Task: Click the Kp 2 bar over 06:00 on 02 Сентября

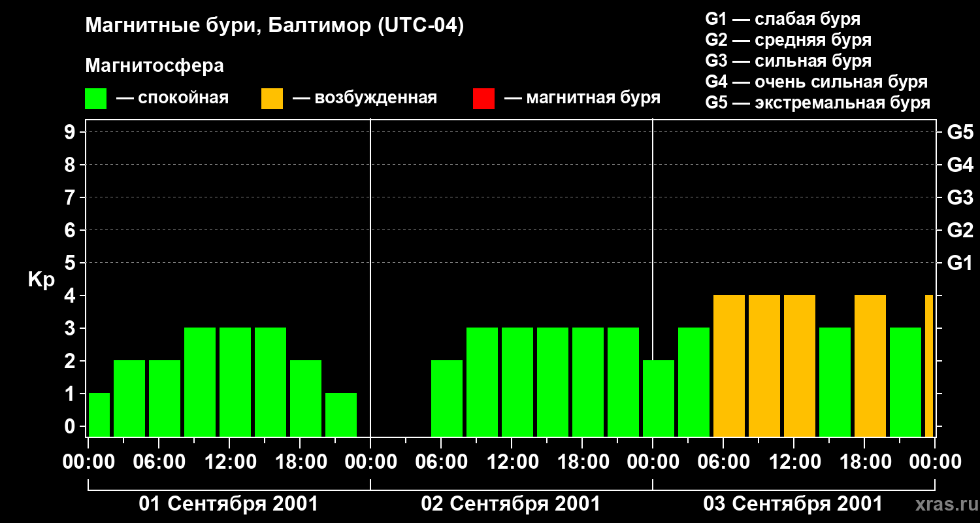Action: pyautogui.click(x=447, y=398)
